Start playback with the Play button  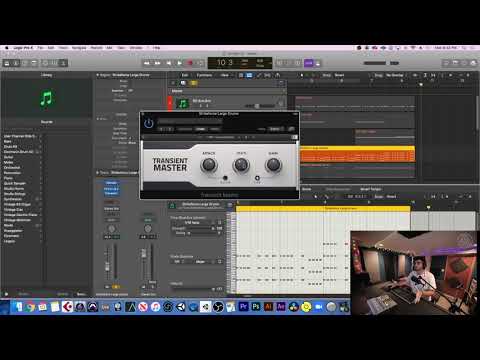[179, 63]
